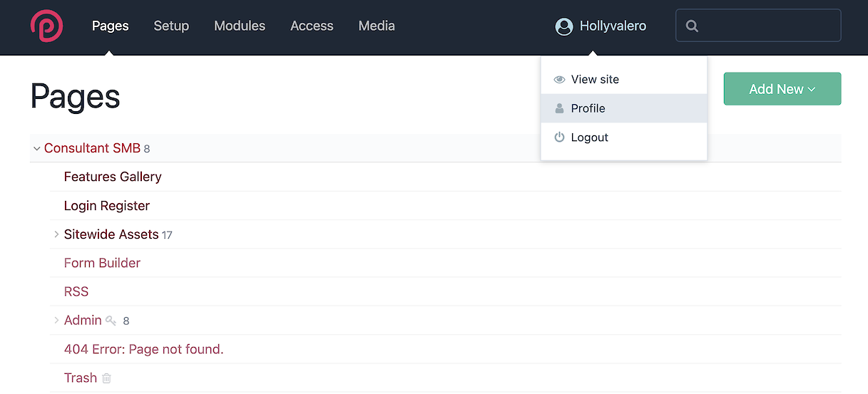The image size is (868, 394).
Task: Open the Add New dropdown button
Action: pos(782,89)
